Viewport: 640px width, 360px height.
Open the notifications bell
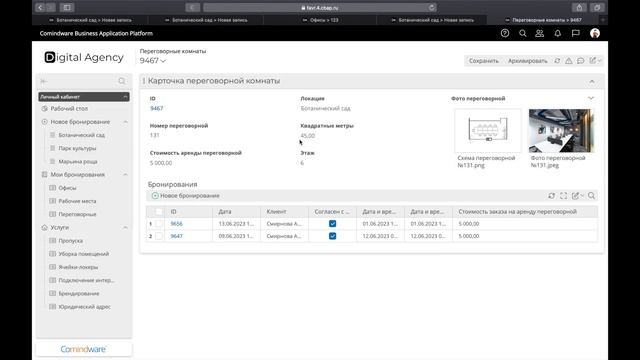[x=558, y=33]
